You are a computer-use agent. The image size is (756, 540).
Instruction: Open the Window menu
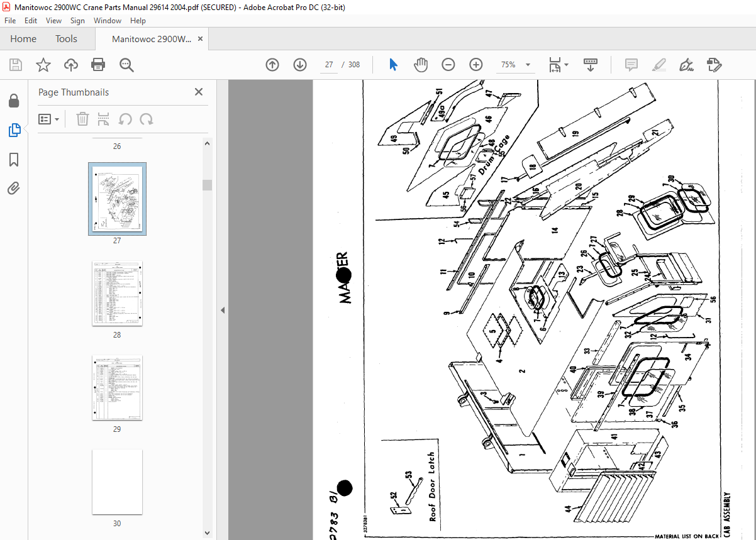tap(108, 21)
